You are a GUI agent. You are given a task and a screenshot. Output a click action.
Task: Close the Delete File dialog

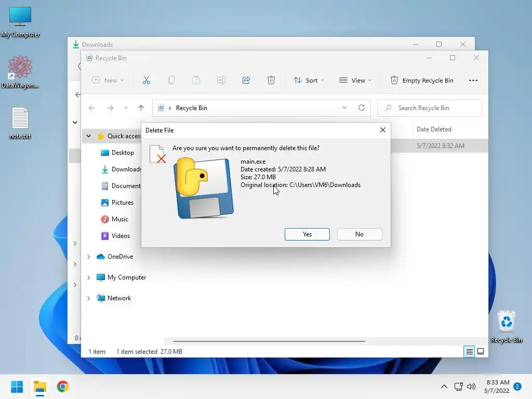point(383,130)
